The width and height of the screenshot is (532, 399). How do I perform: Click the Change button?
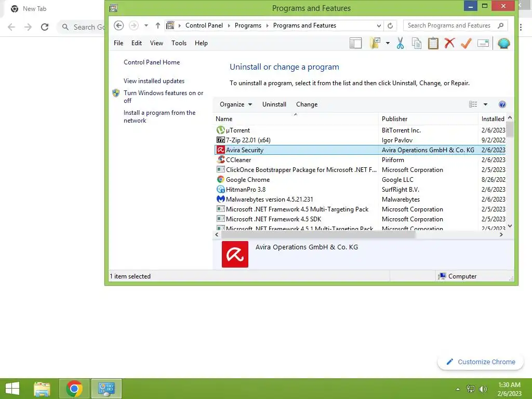pyautogui.click(x=307, y=104)
